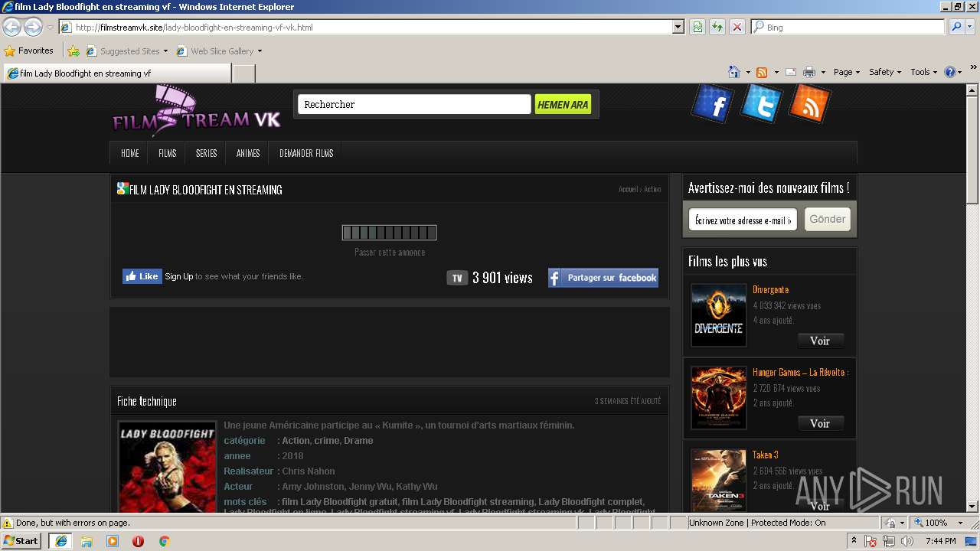Click the Rechercher search input field
The width and height of the screenshot is (980, 551).
pos(414,104)
